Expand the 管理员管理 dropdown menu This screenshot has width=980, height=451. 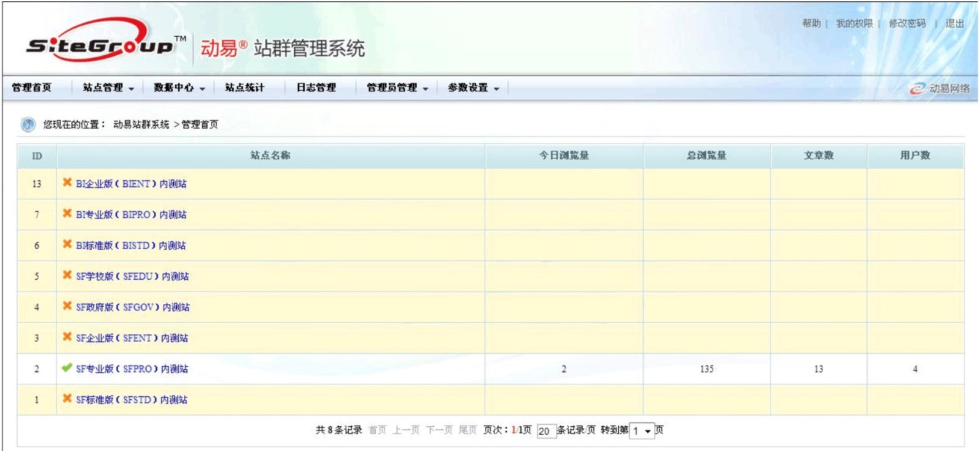click(397, 88)
